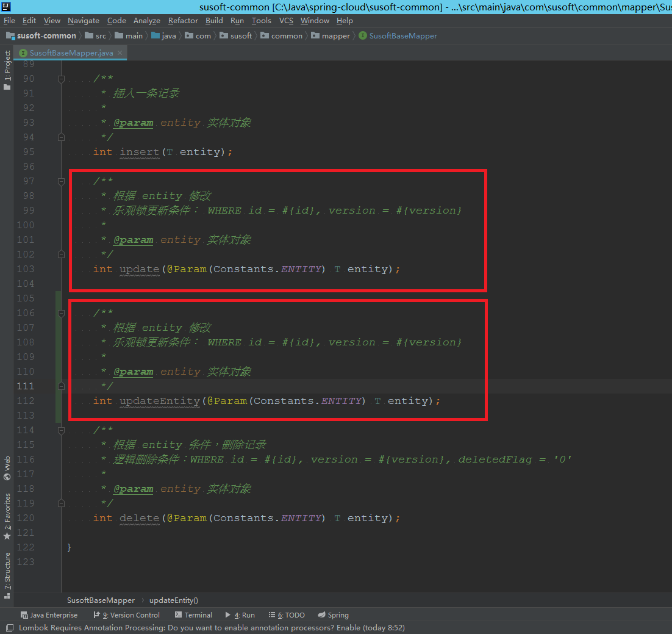Close the SusoftBaseMapper.java tab
The width and height of the screenshot is (672, 634).
tap(120, 53)
